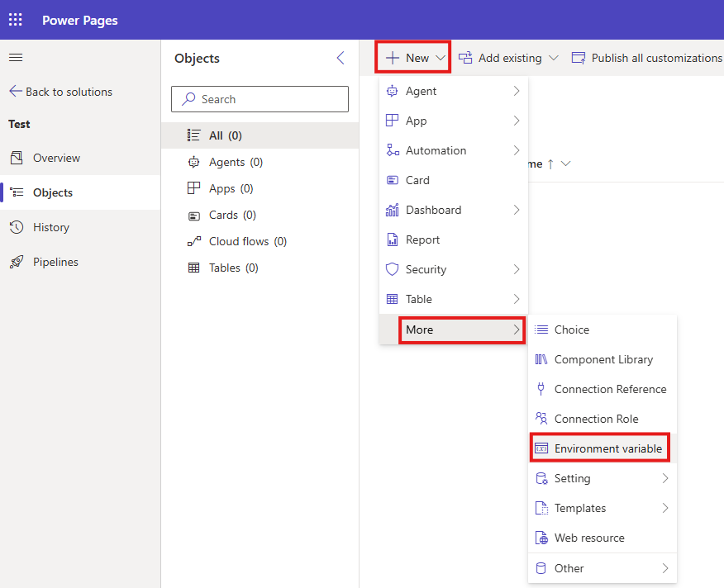Select Dashboard from the New menu
This screenshot has height=588, width=724.
[454, 210]
